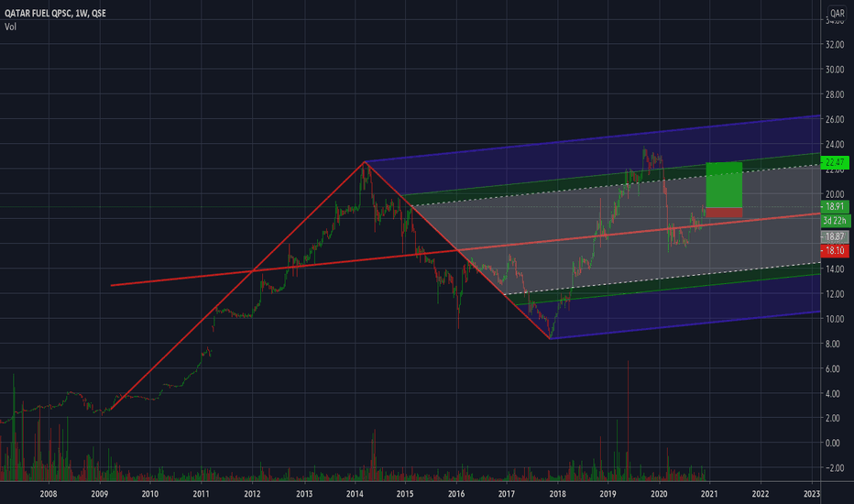The image size is (854, 504).
Task: Click the 14.00 price axis label
Action: coord(835,268)
